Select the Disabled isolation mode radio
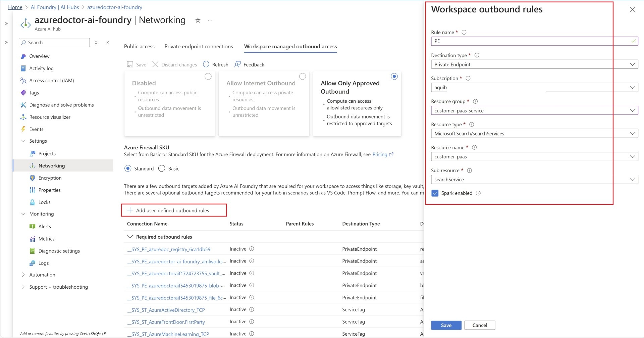The image size is (644, 338). (208, 77)
